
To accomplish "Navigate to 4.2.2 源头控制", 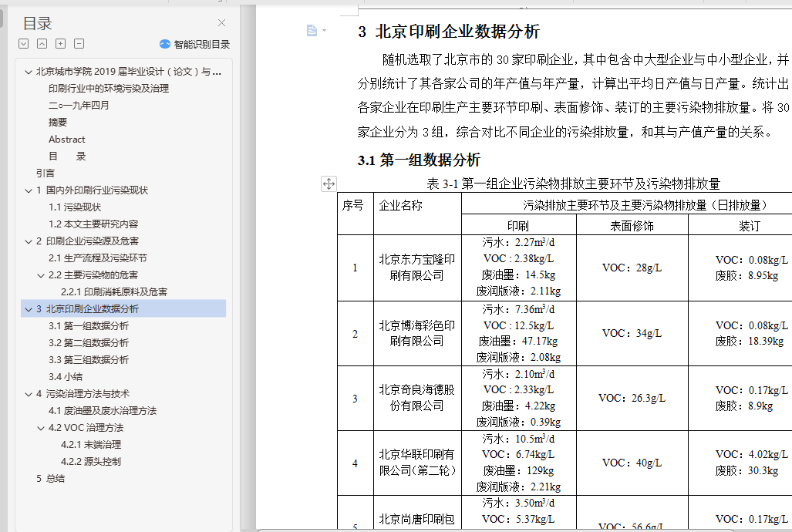I will (x=91, y=462).
